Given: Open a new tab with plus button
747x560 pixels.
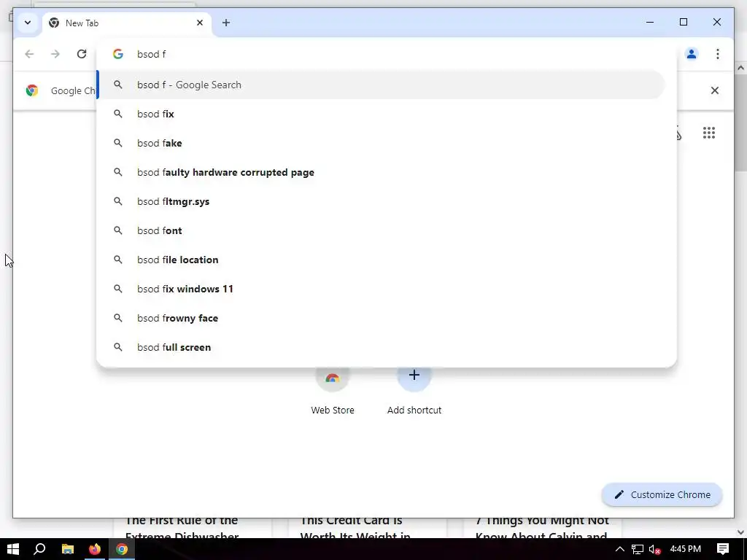Looking at the screenshot, I should 226,23.
